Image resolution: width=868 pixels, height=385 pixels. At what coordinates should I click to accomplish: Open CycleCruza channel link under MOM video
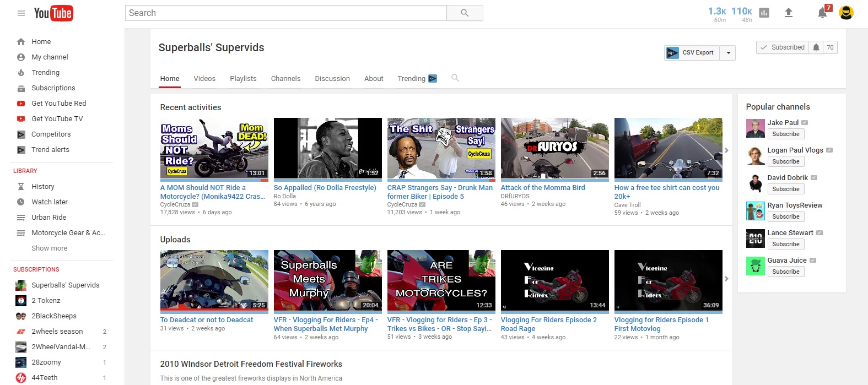tap(175, 204)
